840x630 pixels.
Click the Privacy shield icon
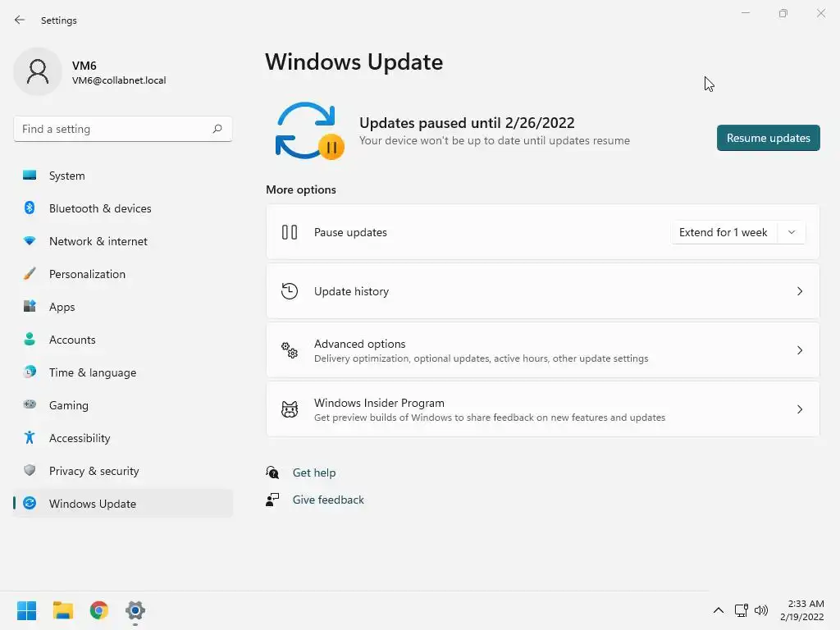(x=30, y=470)
